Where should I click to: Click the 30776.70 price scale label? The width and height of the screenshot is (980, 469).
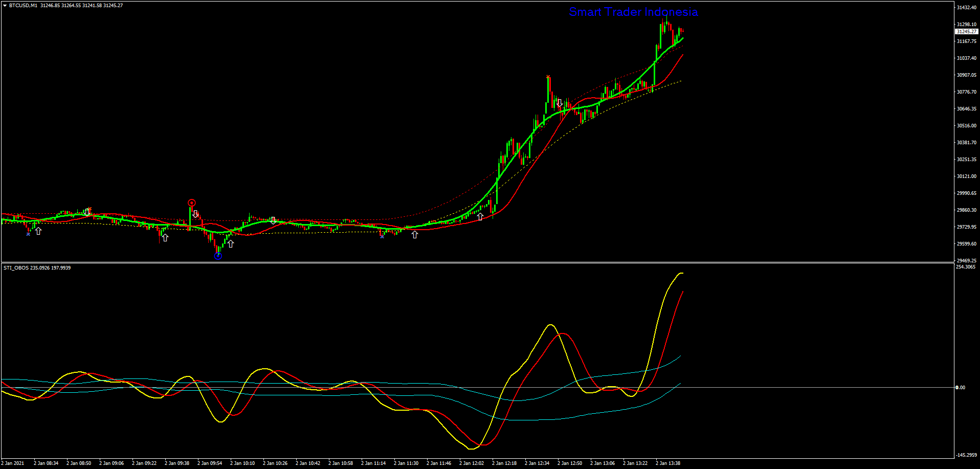pos(967,92)
